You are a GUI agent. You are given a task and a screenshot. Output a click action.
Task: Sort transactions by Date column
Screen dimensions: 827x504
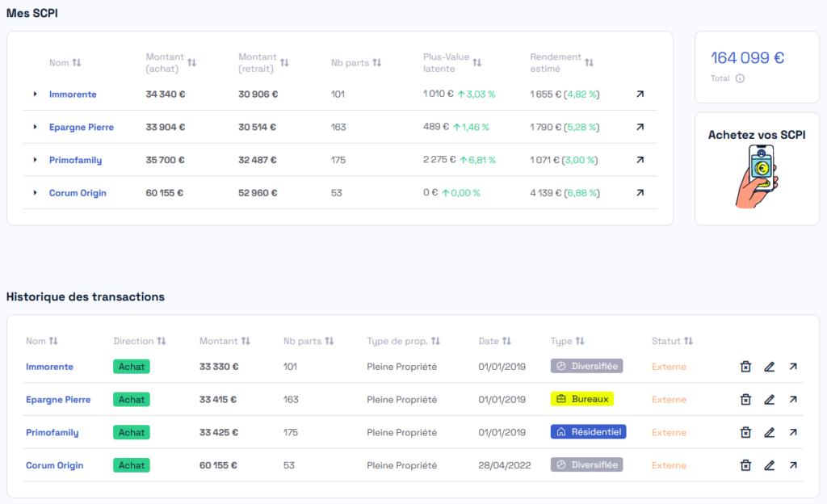pos(507,341)
